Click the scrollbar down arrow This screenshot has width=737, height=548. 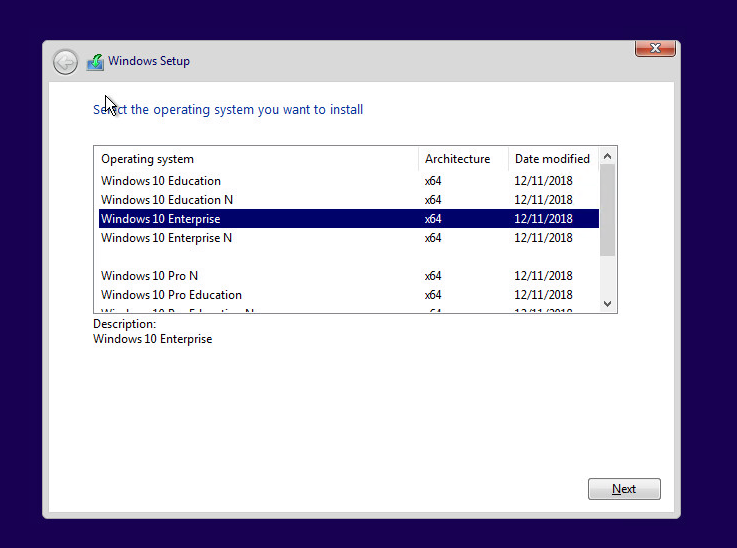pyautogui.click(x=607, y=304)
